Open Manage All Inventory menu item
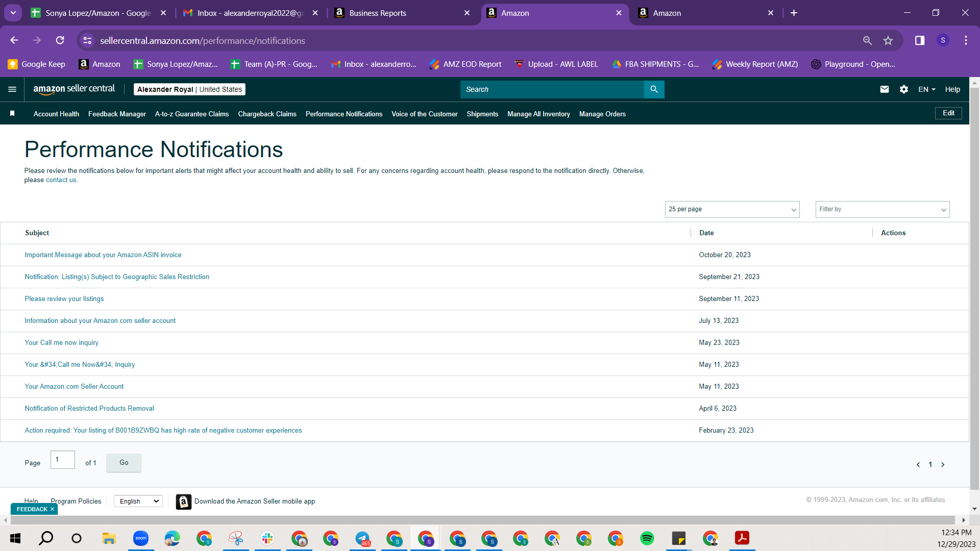 point(538,114)
